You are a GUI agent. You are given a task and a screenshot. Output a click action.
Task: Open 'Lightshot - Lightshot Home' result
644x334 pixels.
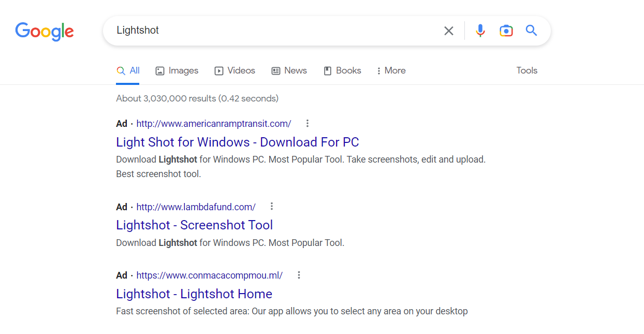pyautogui.click(x=194, y=294)
